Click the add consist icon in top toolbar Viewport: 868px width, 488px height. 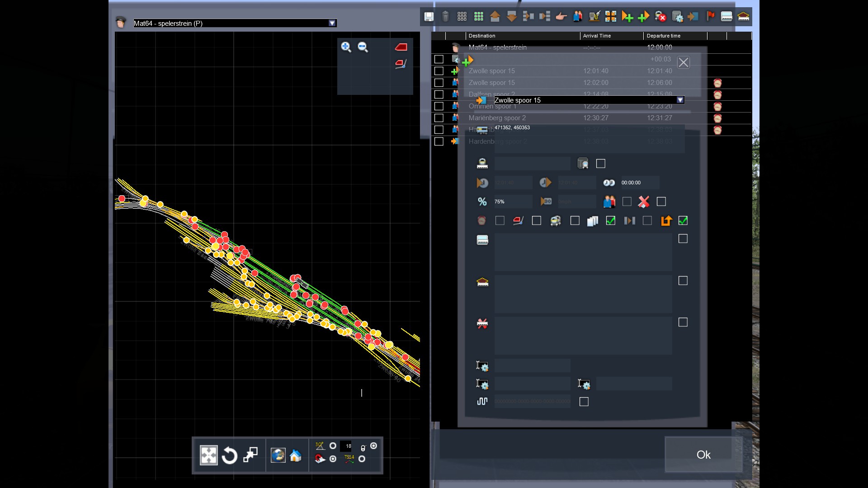click(528, 17)
